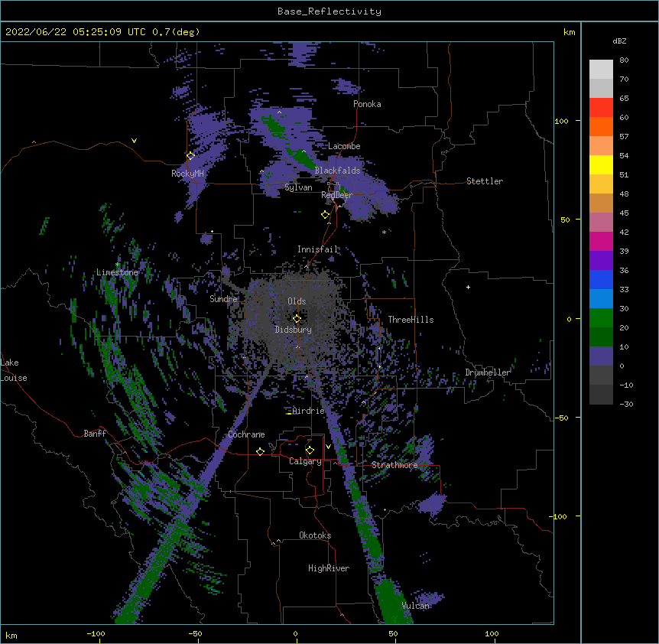Click the Sundre map label
Viewport: 659px width, 644px height.
coord(223,299)
